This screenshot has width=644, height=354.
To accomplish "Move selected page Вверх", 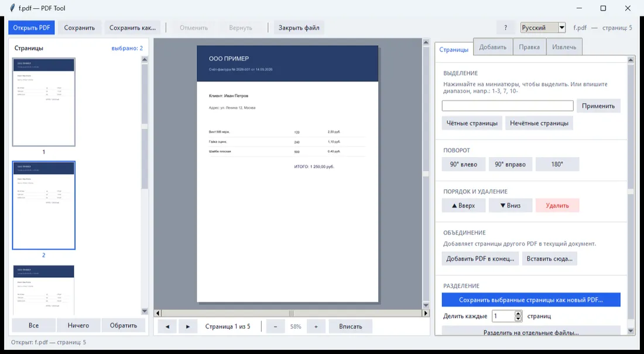I will tap(464, 205).
